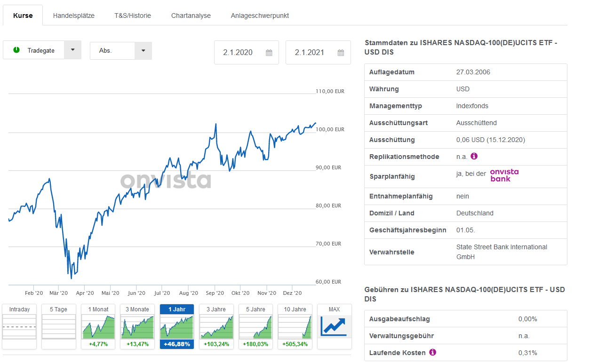Click the MAX chart trend icon
This screenshot has width=590, height=364.
[334, 326]
